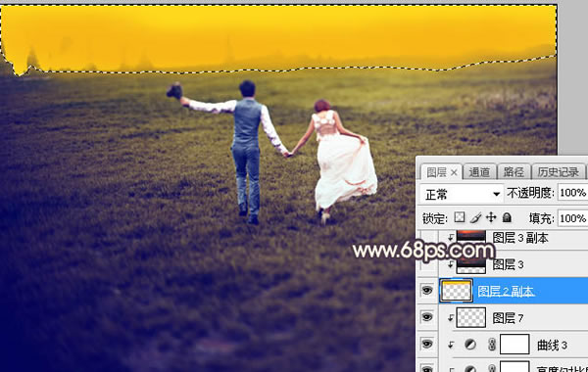588x372 pixels.
Task: Switch to the 路径 tab
Action: point(514,172)
